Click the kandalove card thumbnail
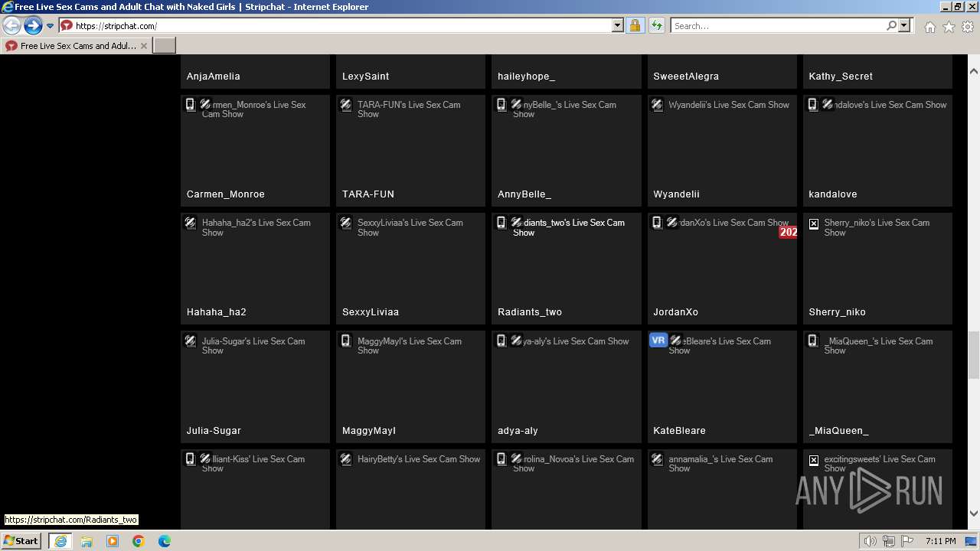 pos(877,151)
